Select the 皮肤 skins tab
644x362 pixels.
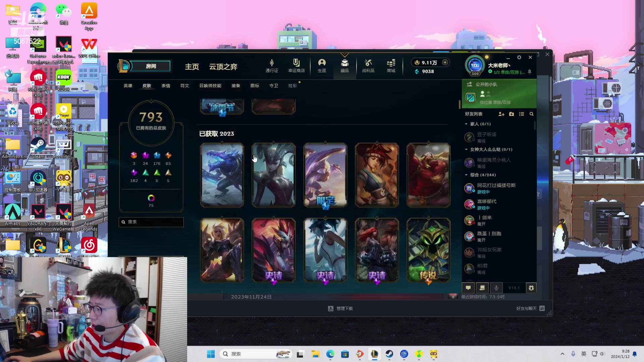(x=147, y=86)
